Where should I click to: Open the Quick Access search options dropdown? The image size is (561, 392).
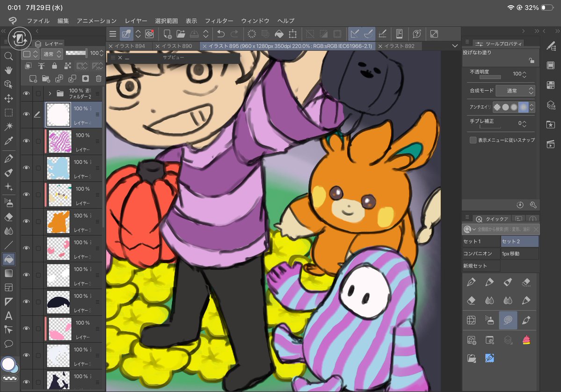469,229
